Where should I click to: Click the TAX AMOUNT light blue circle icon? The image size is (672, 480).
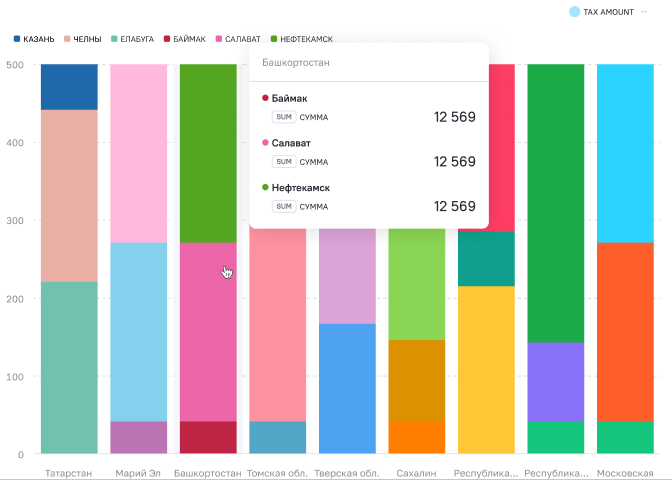tap(574, 12)
